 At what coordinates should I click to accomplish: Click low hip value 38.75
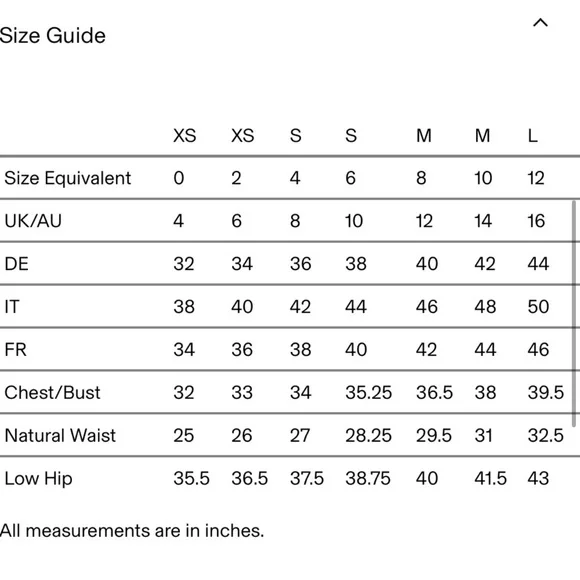368,479
